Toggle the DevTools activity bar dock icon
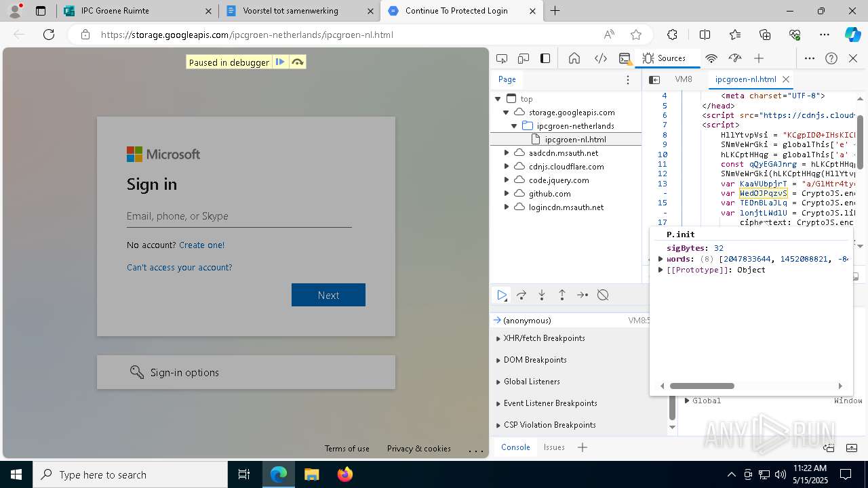 545,58
